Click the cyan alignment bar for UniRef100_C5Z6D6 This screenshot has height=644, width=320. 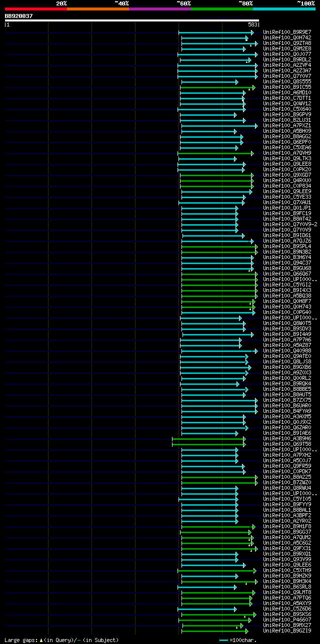coord(207,609)
